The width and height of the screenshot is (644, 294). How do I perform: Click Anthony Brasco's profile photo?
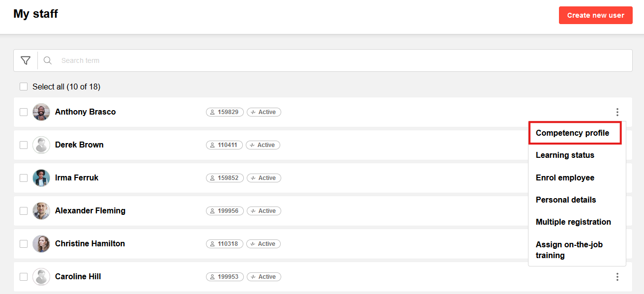coord(41,112)
